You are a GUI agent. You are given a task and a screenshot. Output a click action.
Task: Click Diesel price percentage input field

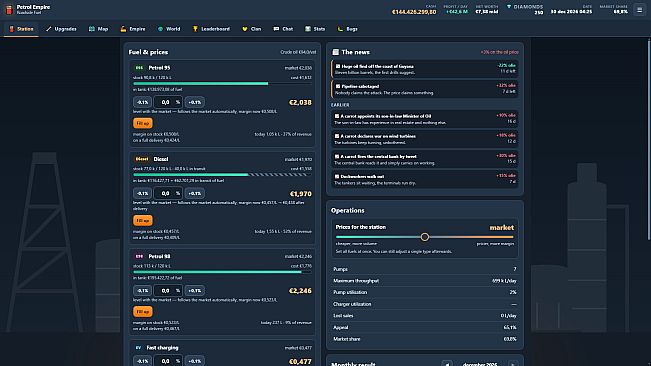pyautogui.click(x=168, y=193)
